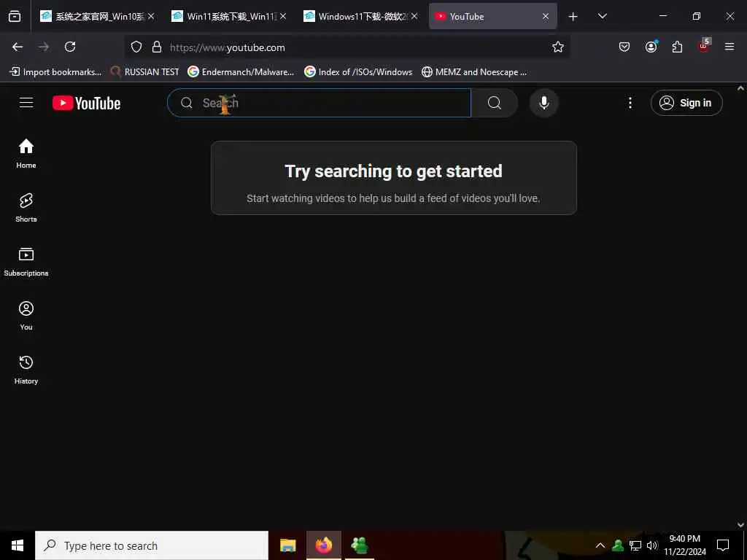This screenshot has width=747, height=560.
Task: Click the YouTube search box
Action: (x=319, y=103)
